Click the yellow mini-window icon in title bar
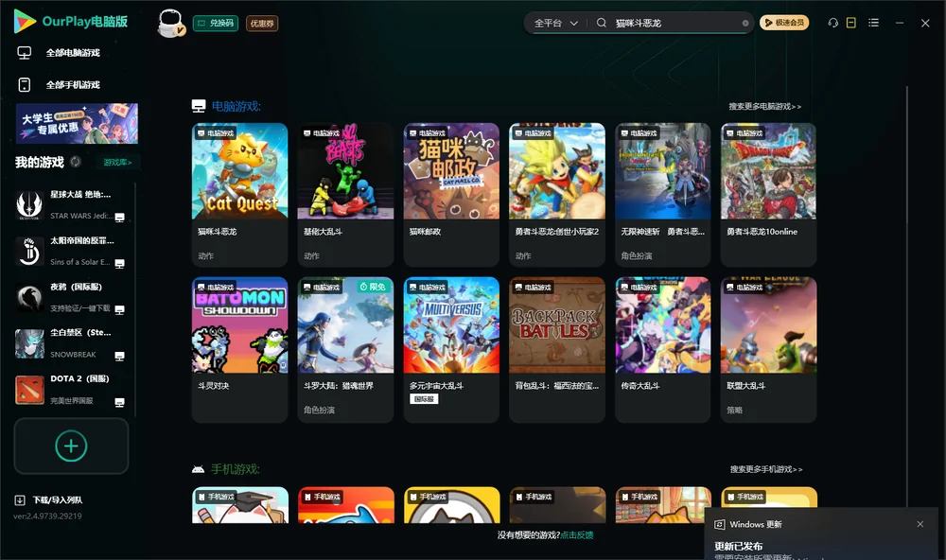The height and width of the screenshot is (560, 946). point(851,23)
